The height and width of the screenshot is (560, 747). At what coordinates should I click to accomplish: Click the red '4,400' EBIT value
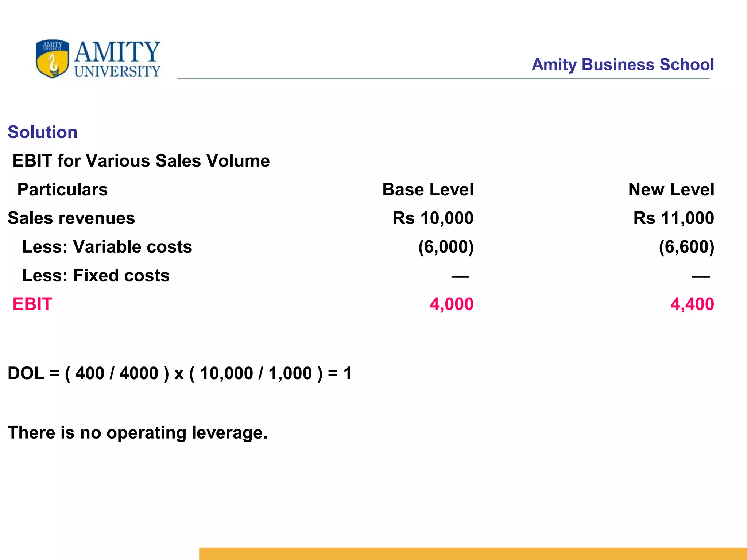tap(692, 304)
